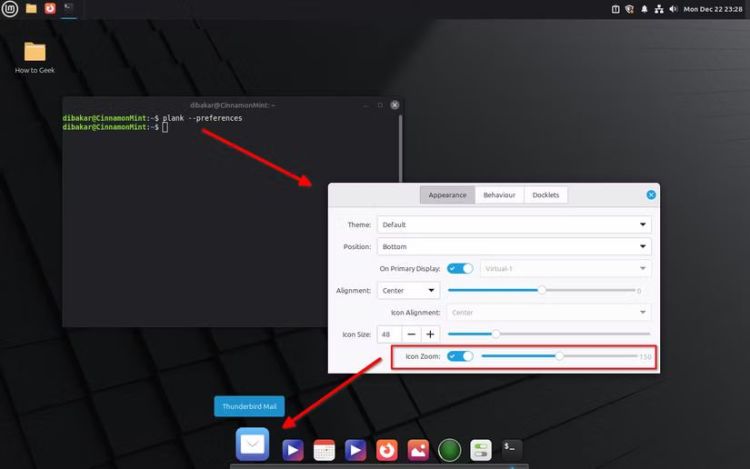
Task: Open the orange Firefox-style browser dock icon
Action: pyautogui.click(x=386, y=451)
